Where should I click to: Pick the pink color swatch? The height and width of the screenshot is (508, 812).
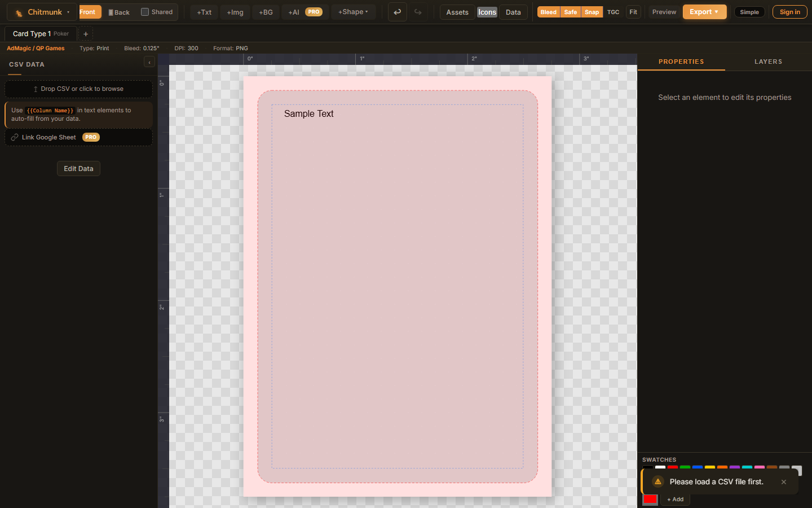pos(760,468)
